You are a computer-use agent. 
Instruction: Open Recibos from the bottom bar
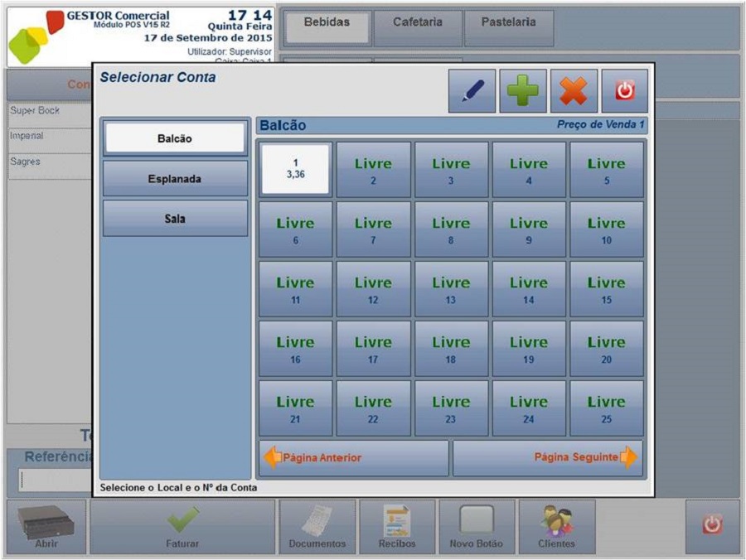[x=396, y=527]
